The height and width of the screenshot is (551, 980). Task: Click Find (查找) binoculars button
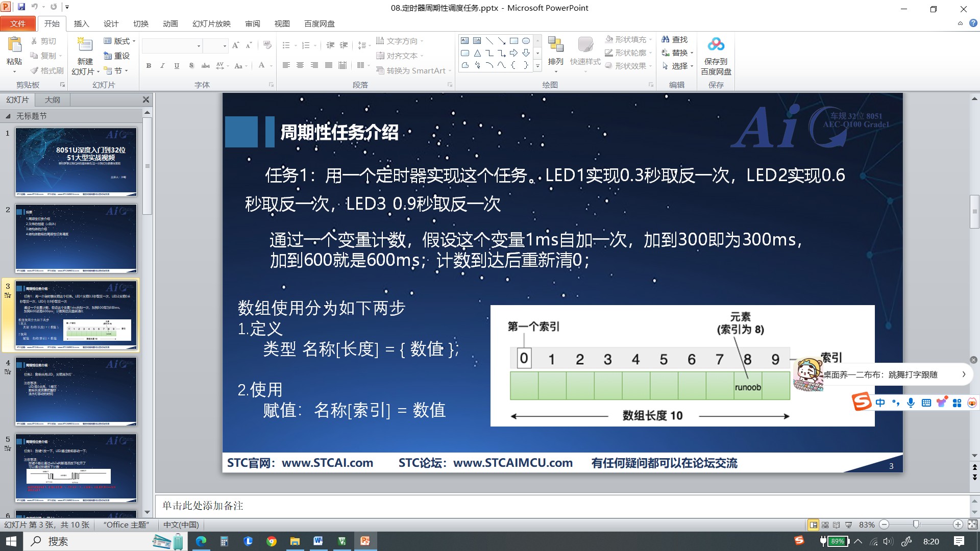(675, 39)
